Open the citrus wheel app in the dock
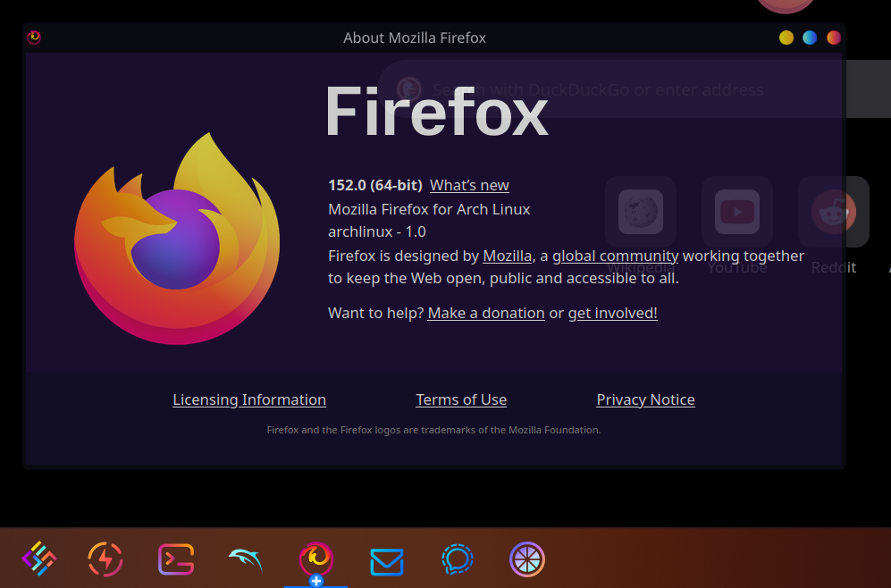Image resolution: width=891 pixels, height=588 pixels. (x=527, y=559)
